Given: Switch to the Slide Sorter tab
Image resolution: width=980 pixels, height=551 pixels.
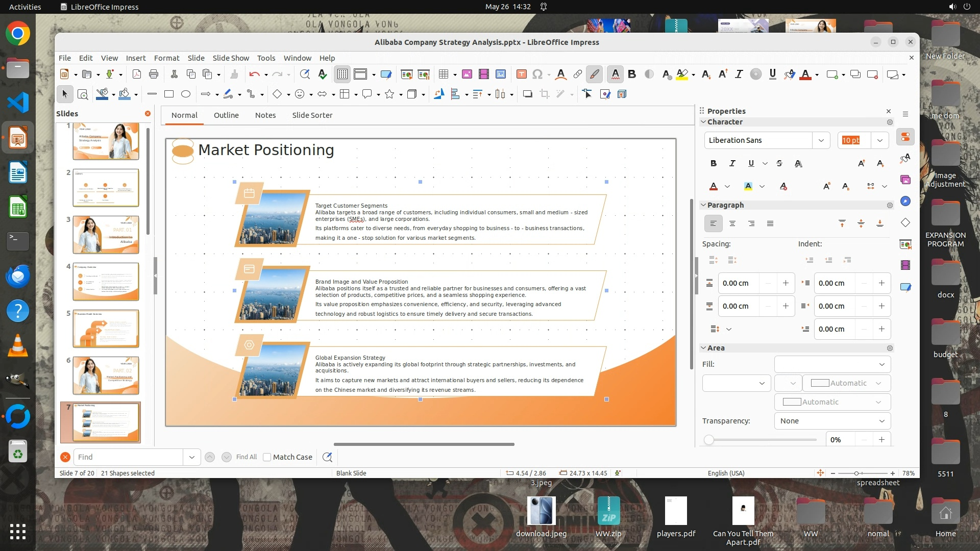Looking at the screenshot, I should tap(312, 115).
